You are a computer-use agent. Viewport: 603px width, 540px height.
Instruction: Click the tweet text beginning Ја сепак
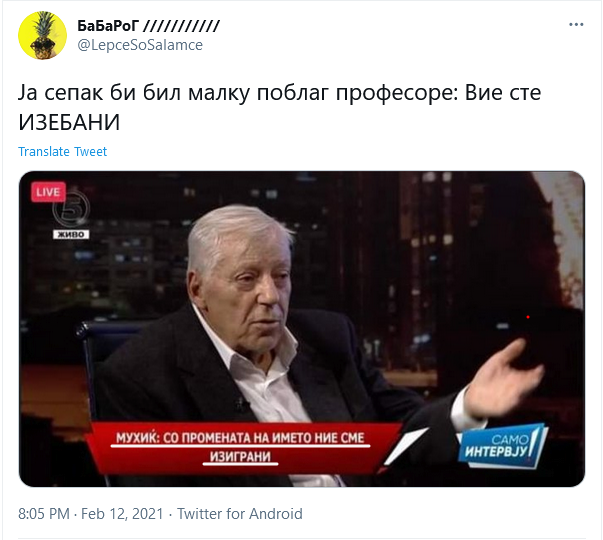(x=280, y=107)
